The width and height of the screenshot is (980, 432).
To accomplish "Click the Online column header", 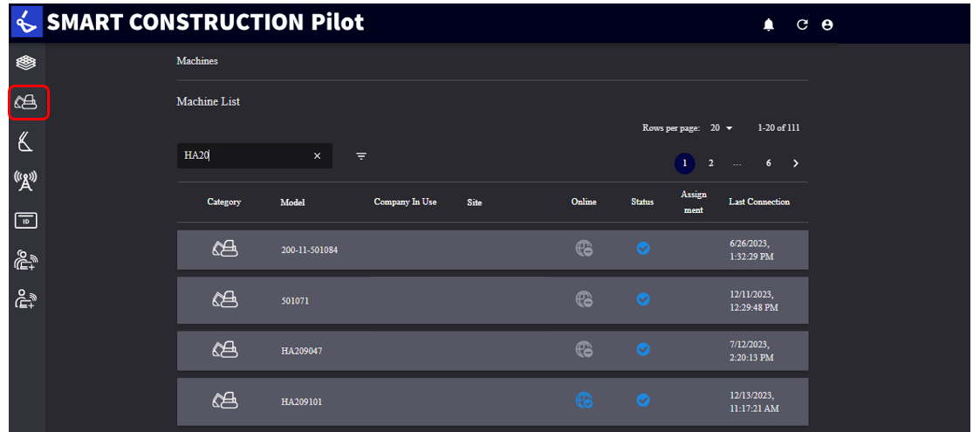I will click(584, 202).
